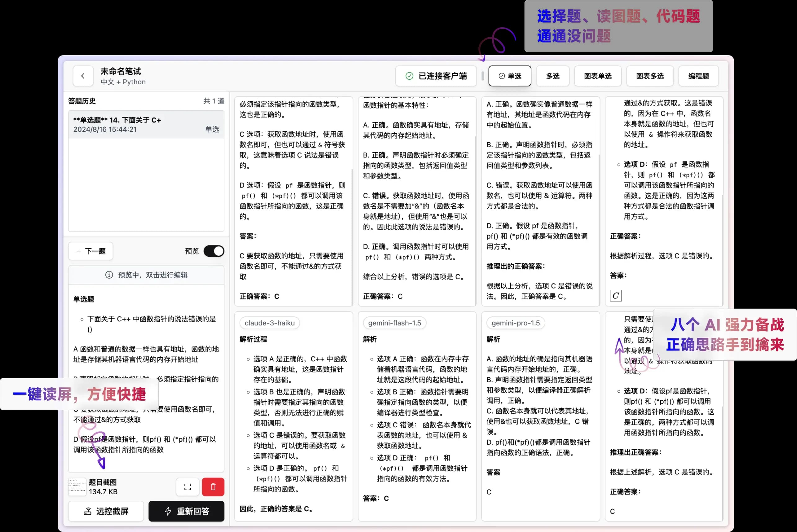The height and width of the screenshot is (532, 797).
Task: Select the 单选 question type
Action: (x=510, y=76)
